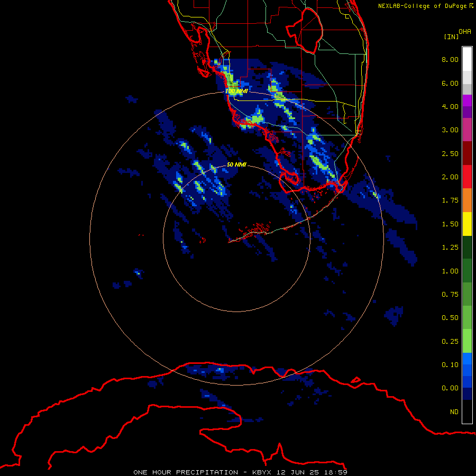This screenshot has height=476, width=476.
Task: Select the ND legend label
Action: tap(454, 412)
